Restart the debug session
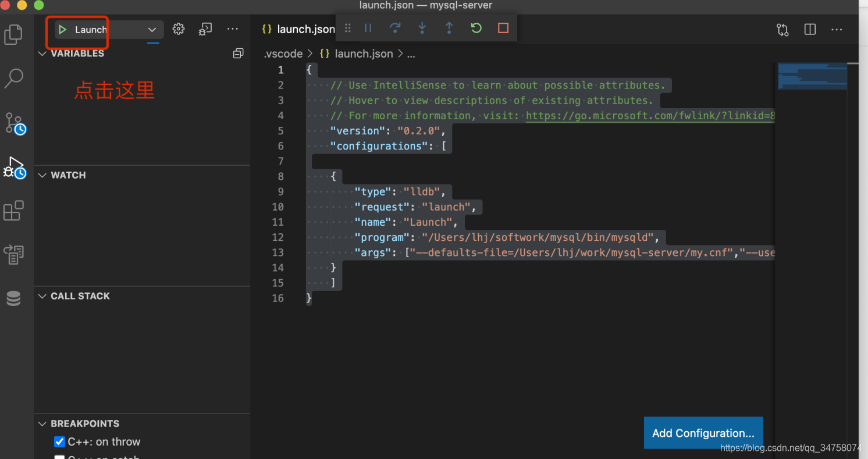The width and height of the screenshot is (868, 459). point(476,29)
